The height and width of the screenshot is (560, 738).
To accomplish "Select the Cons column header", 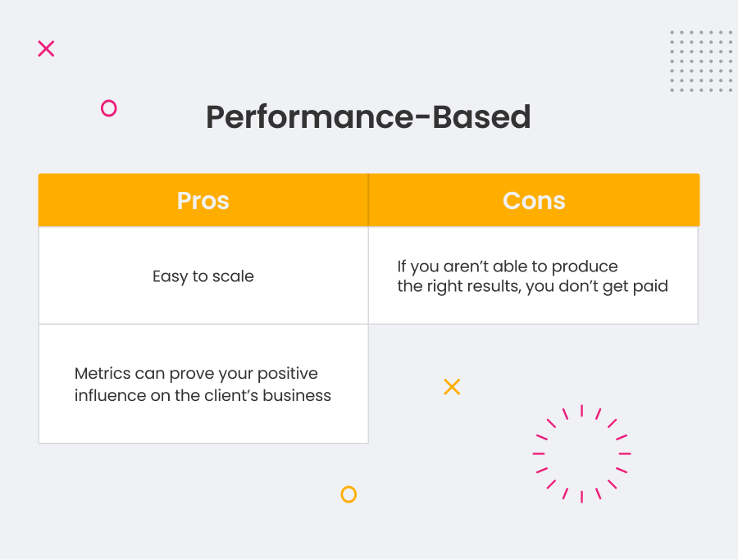I will click(534, 201).
